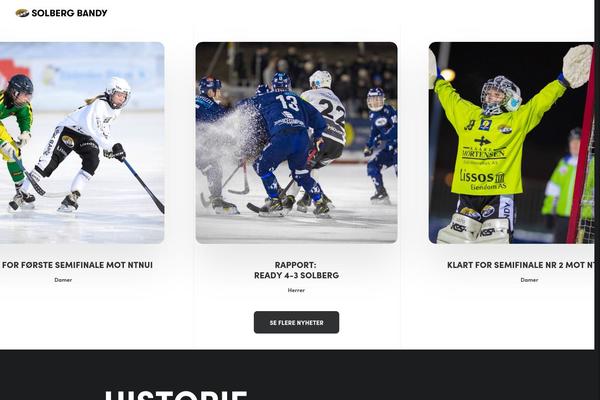Open the celebrating goalkeeper photo
Image resolution: width=600 pixels, height=400 pixels.
click(512, 143)
